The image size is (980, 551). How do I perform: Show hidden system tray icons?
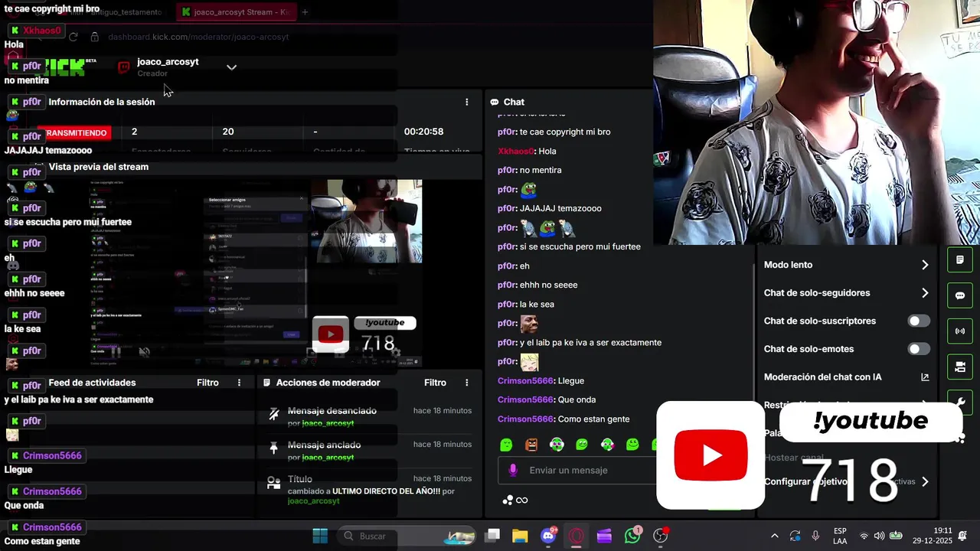point(774,536)
